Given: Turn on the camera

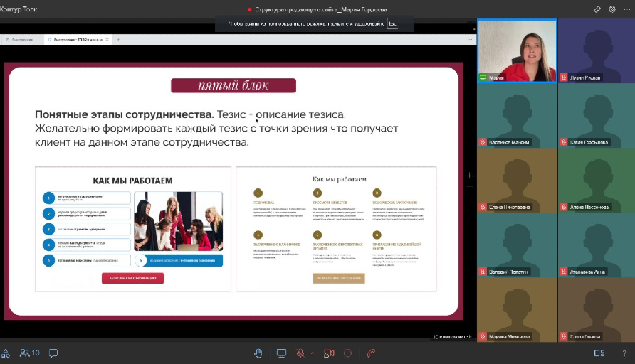Looking at the screenshot, I should pos(329,353).
